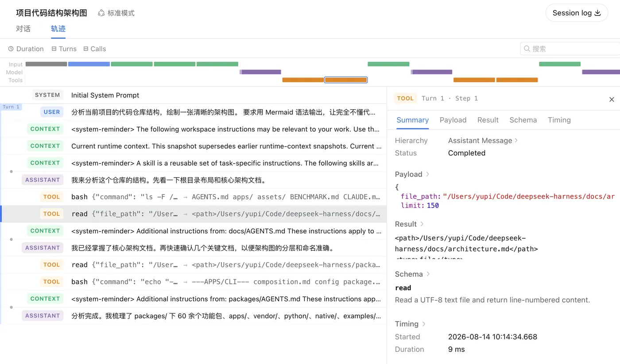
Task: Follow the Assistant Message hierarchy link
Action: click(483, 140)
